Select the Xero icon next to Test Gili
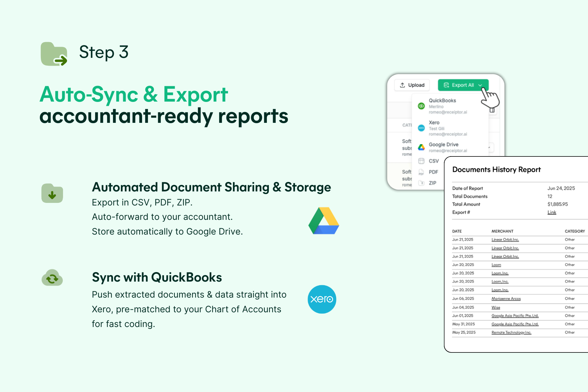 [x=421, y=128]
